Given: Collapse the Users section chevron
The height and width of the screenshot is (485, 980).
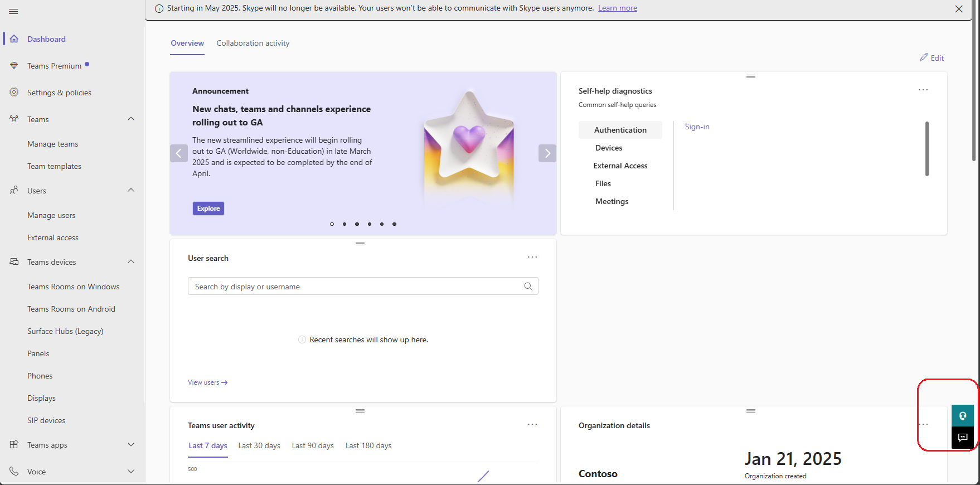Looking at the screenshot, I should (x=131, y=190).
